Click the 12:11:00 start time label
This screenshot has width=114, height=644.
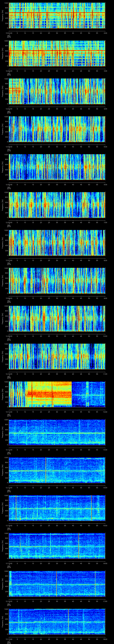tap(9, 412)
